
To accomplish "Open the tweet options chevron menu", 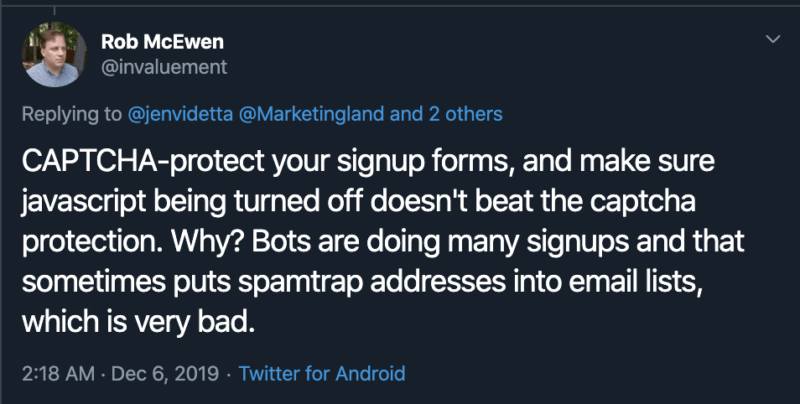I will pyautogui.click(x=772, y=40).
